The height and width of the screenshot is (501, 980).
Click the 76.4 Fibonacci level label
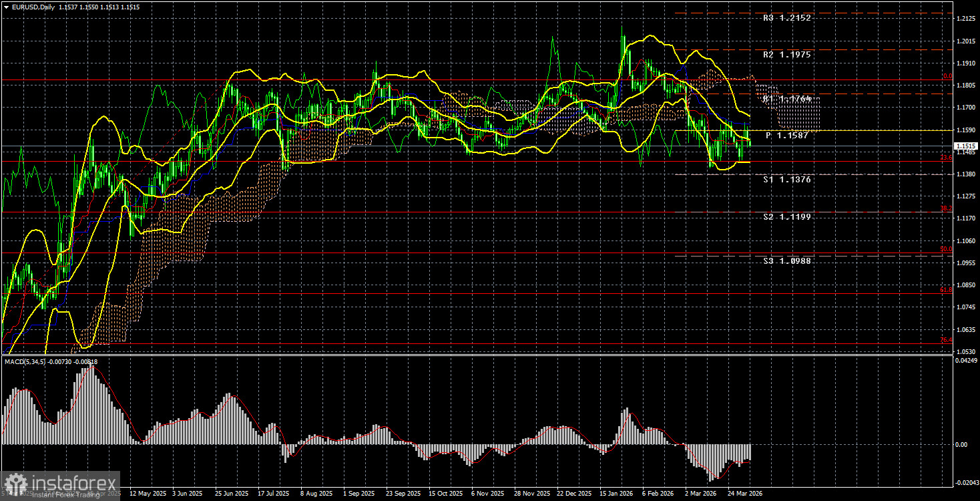(946, 340)
